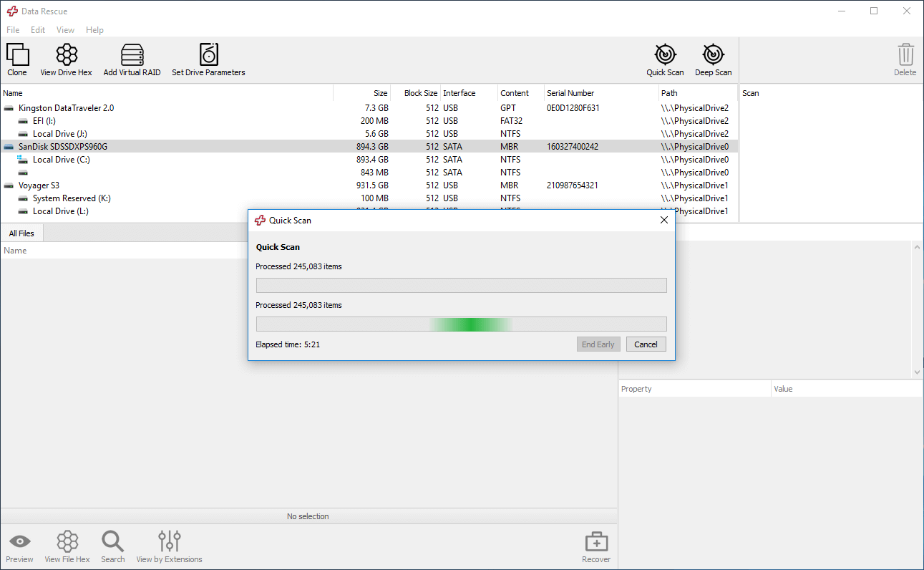Start a Quick Scan
The height and width of the screenshot is (570, 924).
[x=665, y=59]
